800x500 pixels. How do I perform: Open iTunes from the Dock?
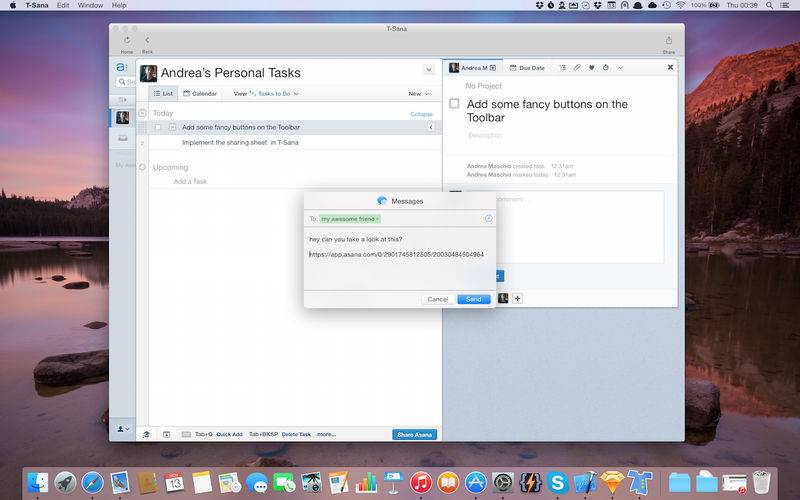[x=420, y=482]
